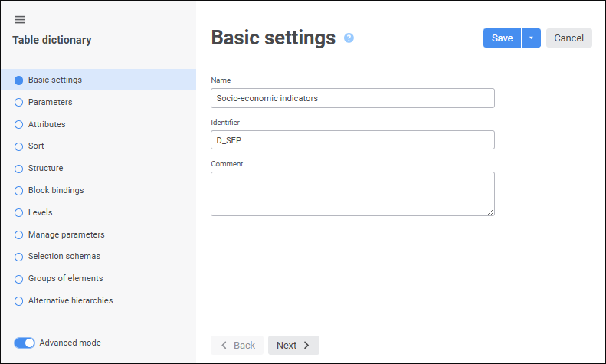
Task: Click the Save button
Action: pos(502,38)
